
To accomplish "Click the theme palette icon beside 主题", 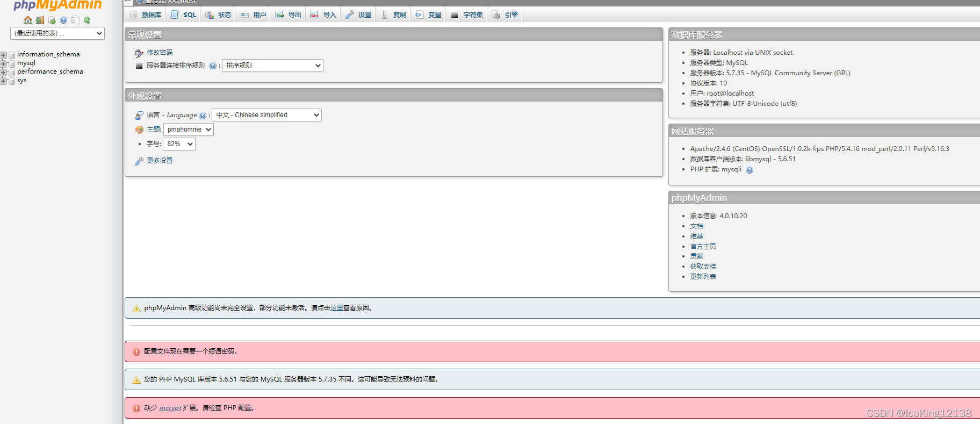I will pyautogui.click(x=139, y=130).
